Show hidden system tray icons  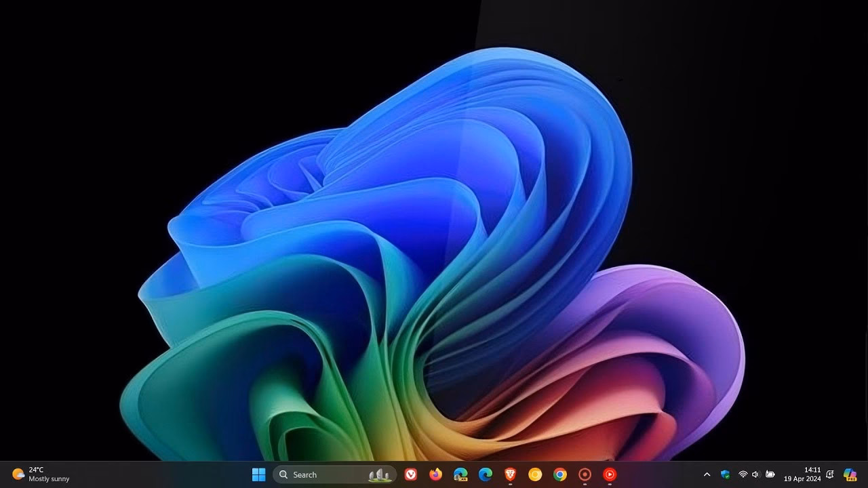coord(707,474)
